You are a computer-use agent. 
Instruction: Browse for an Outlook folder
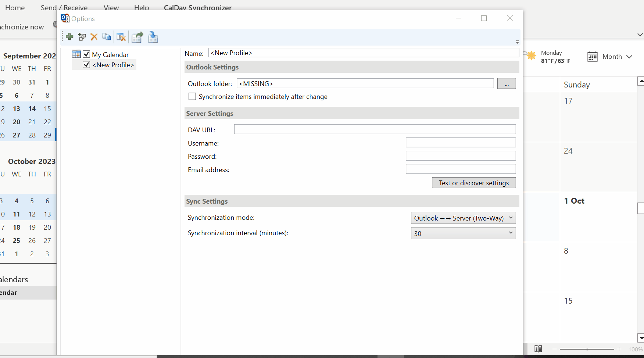click(x=507, y=83)
